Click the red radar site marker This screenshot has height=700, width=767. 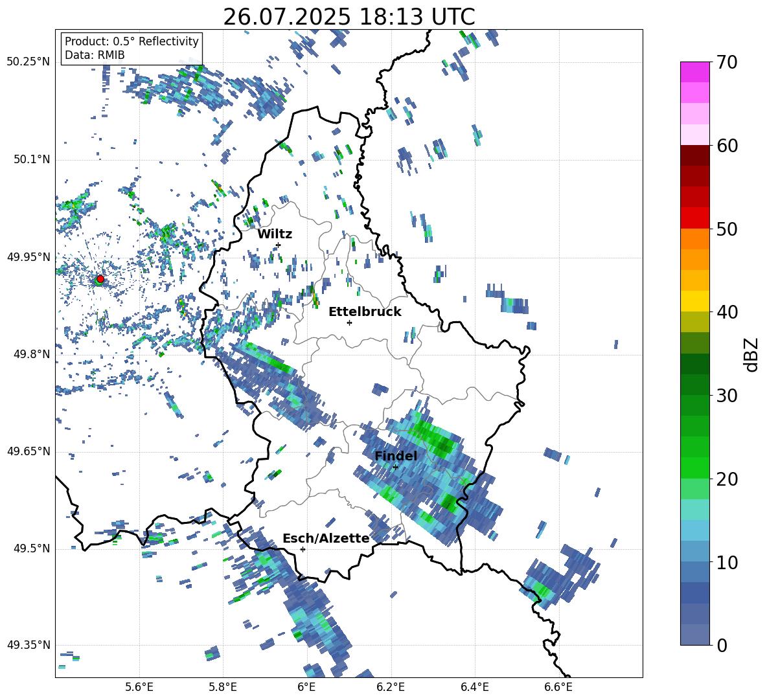tap(100, 278)
